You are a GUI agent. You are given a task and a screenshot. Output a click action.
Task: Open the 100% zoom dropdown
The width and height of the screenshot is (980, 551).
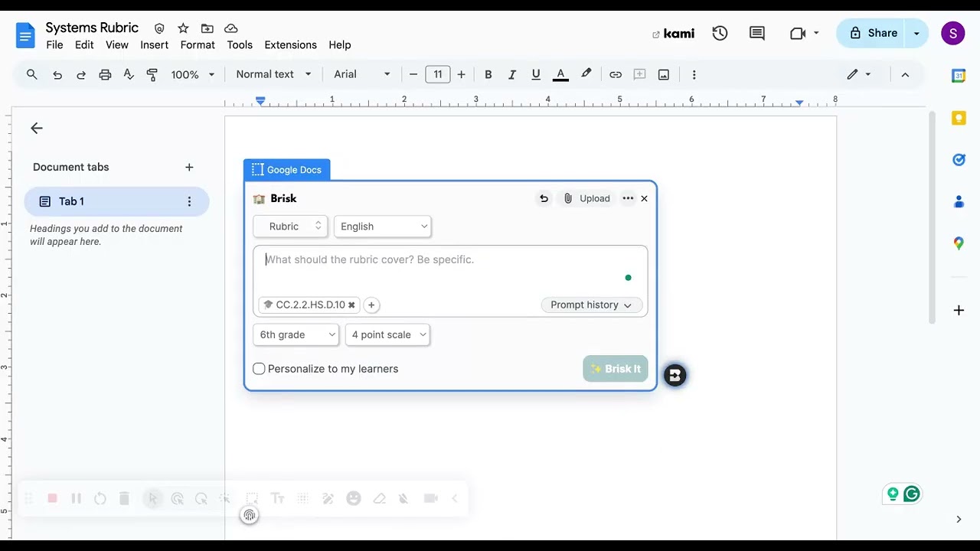click(192, 74)
